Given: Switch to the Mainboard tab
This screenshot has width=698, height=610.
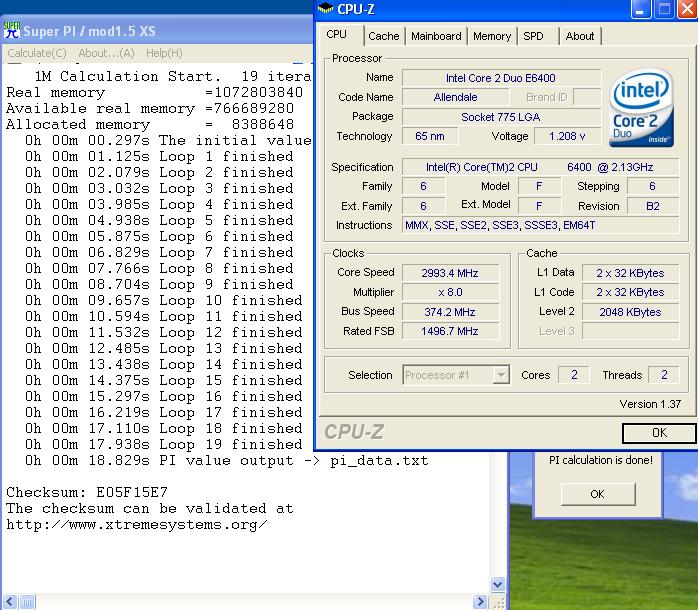Looking at the screenshot, I should (x=436, y=36).
